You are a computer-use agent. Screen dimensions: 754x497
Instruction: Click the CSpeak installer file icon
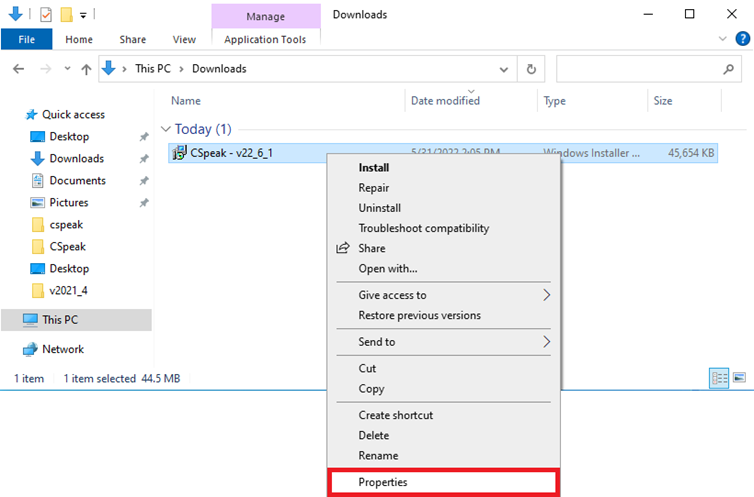179,153
